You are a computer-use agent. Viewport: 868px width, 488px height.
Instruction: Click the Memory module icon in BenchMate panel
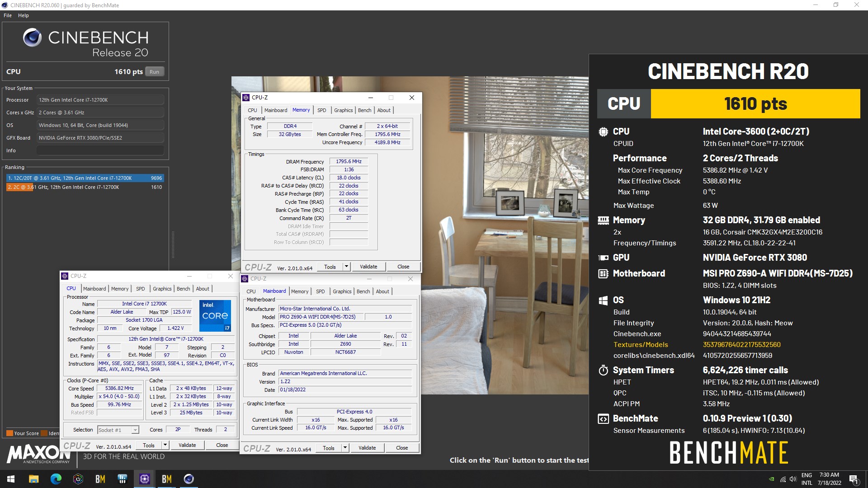tap(603, 221)
